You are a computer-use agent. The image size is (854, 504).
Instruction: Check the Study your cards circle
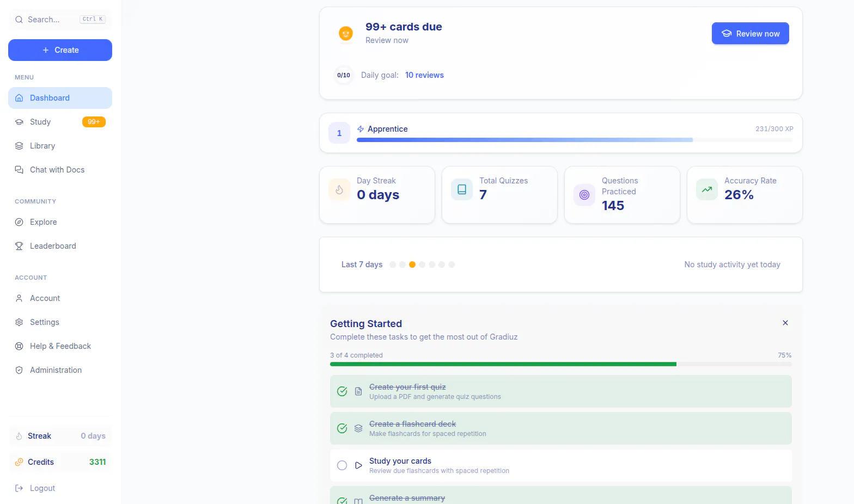point(342,465)
